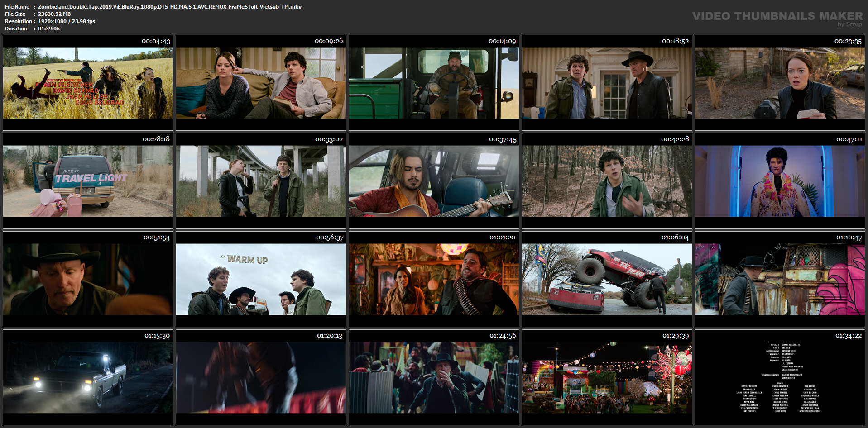Select the Travel Light thumbnail at 00:28:18
868x428 pixels.
[88, 181]
